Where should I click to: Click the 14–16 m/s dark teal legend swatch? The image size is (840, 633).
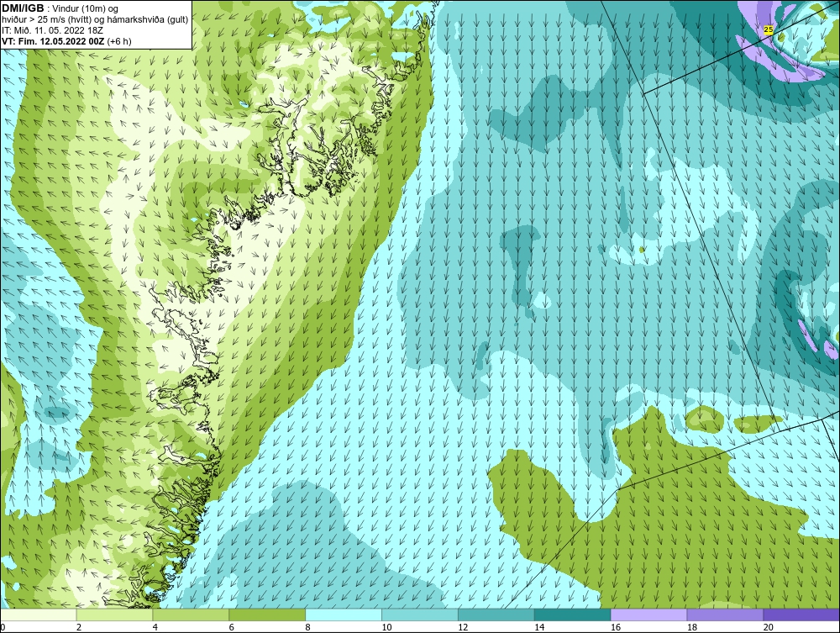(x=572, y=615)
